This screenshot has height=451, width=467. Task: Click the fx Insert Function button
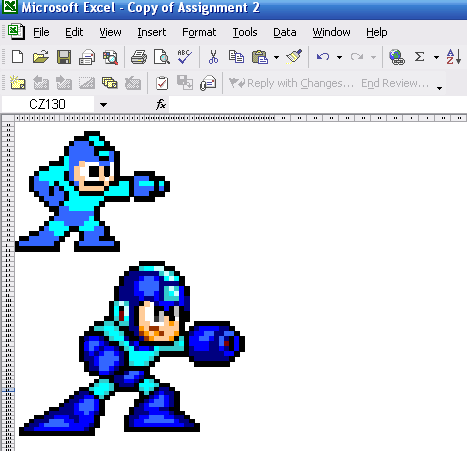(x=161, y=104)
